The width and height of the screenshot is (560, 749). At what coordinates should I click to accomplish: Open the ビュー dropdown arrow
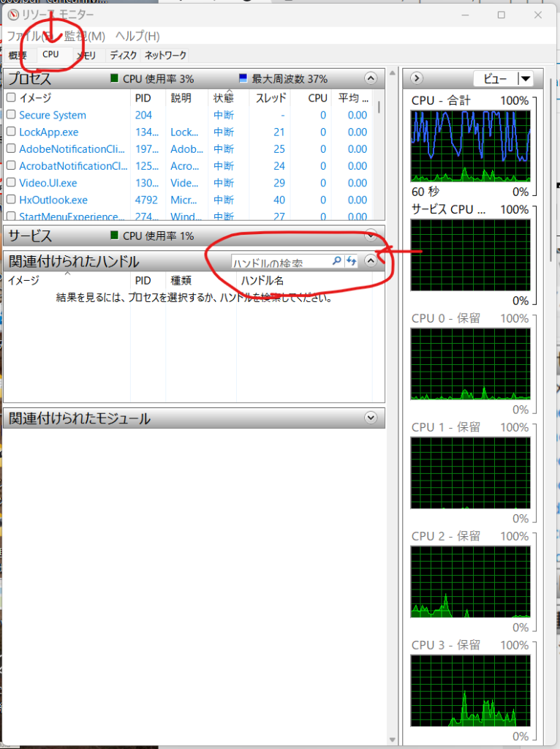point(526,79)
